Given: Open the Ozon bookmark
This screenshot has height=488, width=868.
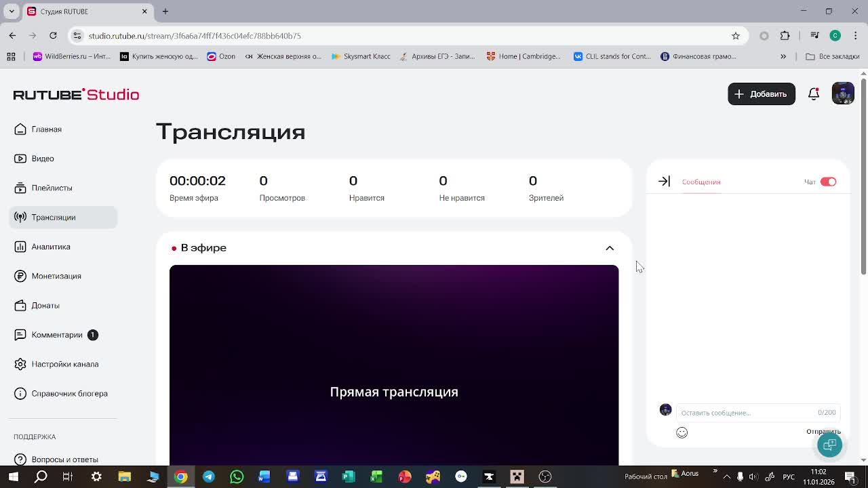Looking at the screenshot, I should 221,56.
